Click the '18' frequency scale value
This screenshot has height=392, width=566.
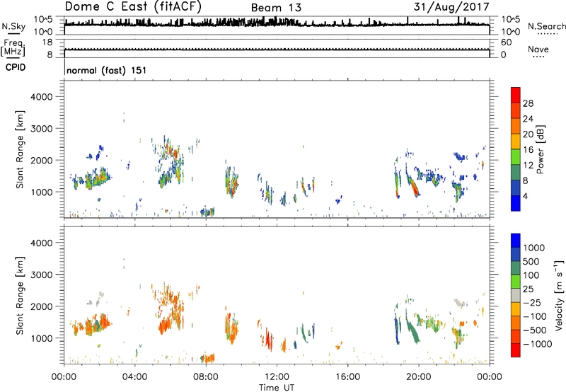(47, 42)
